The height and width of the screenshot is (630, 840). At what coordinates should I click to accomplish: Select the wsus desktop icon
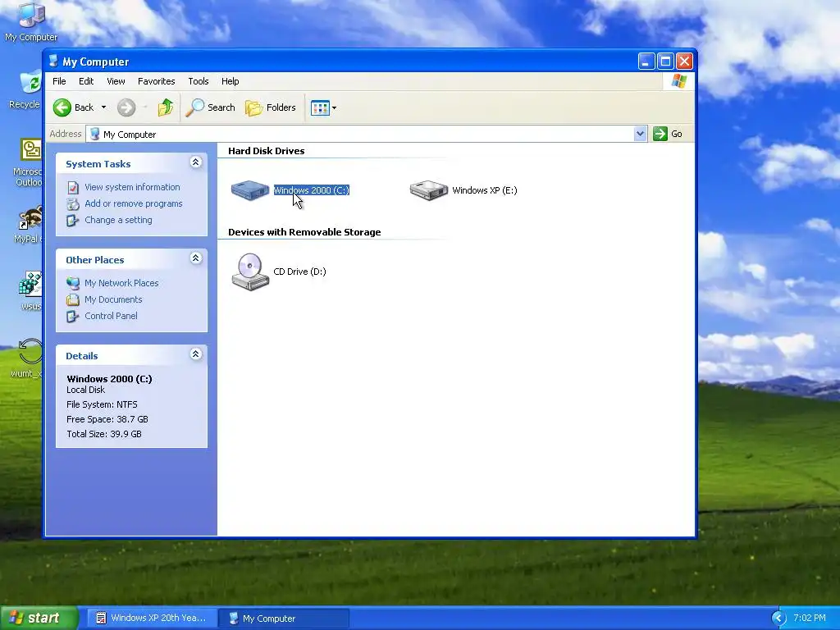tap(30, 292)
